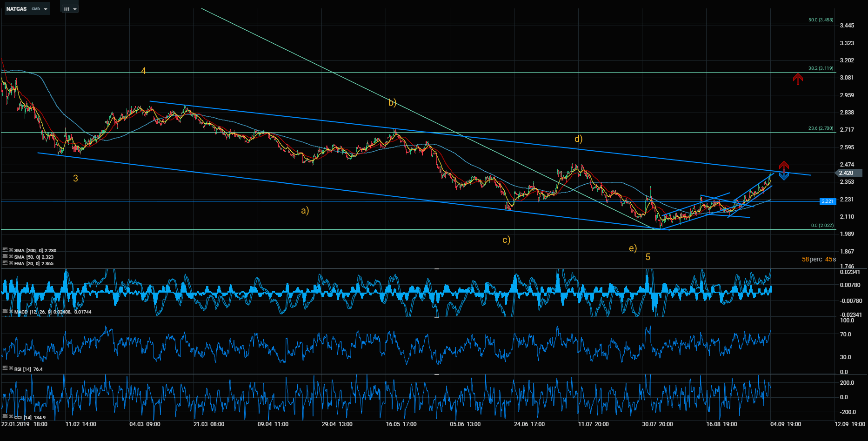Select the 2.221 price level marker

[828, 201]
